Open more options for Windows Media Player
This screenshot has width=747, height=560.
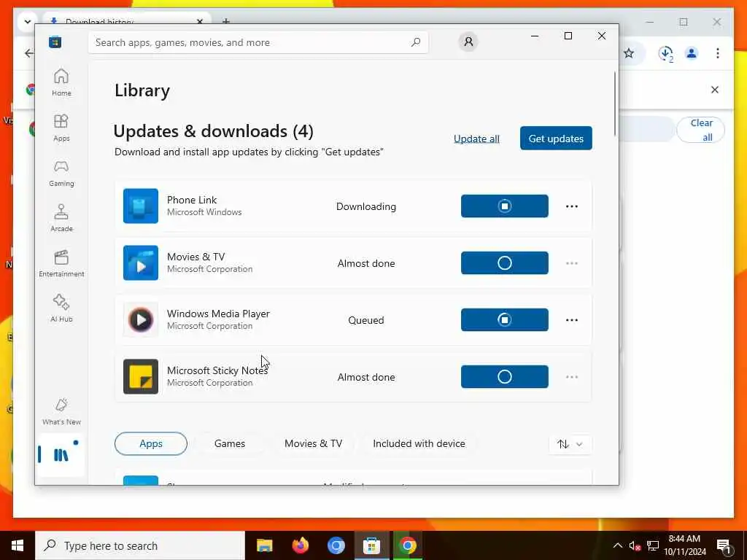coord(572,320)
